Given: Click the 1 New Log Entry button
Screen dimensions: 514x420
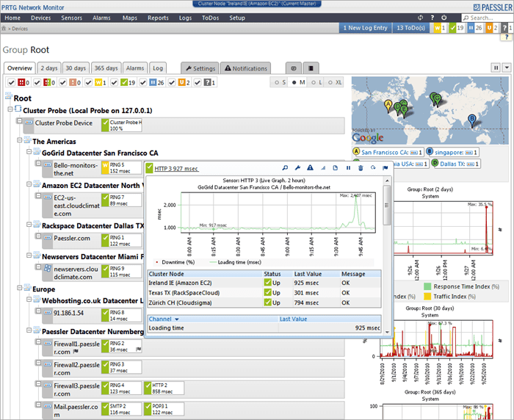Looking at the screenshot, I should (365, 28).
